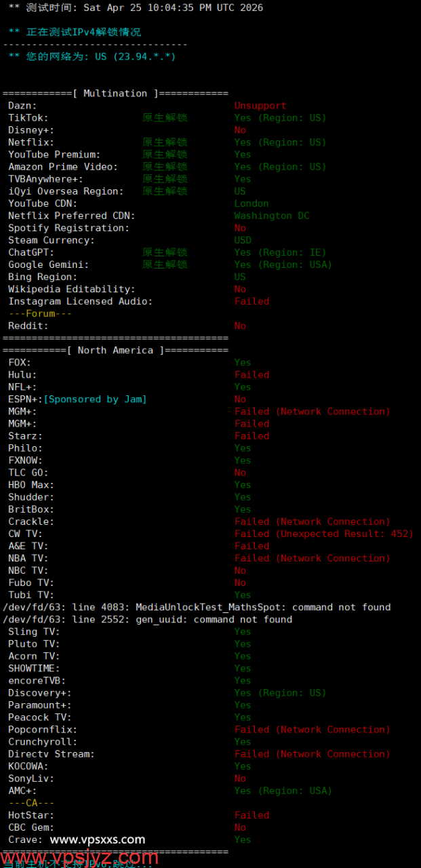The width and height of the screenshot is (421, 868).
Task: Click the "Disney+:" service label
Action: [x=31, y=130]
